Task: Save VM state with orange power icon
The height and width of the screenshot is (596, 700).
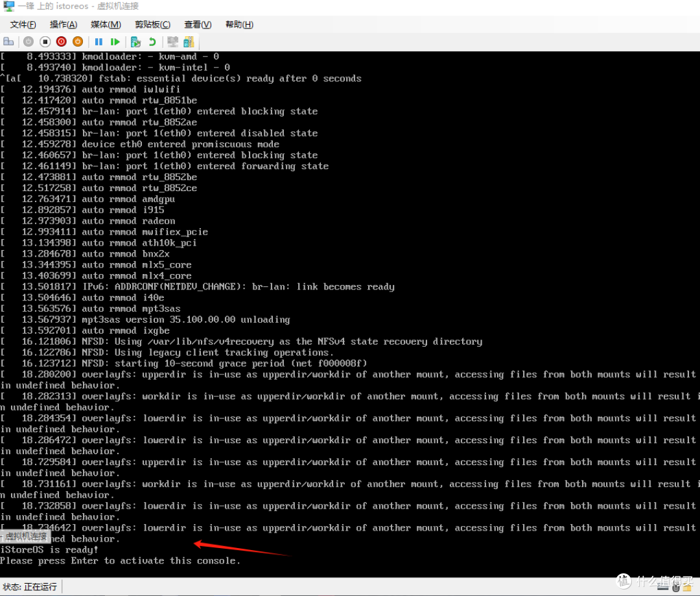Action: tap(78, 42)
